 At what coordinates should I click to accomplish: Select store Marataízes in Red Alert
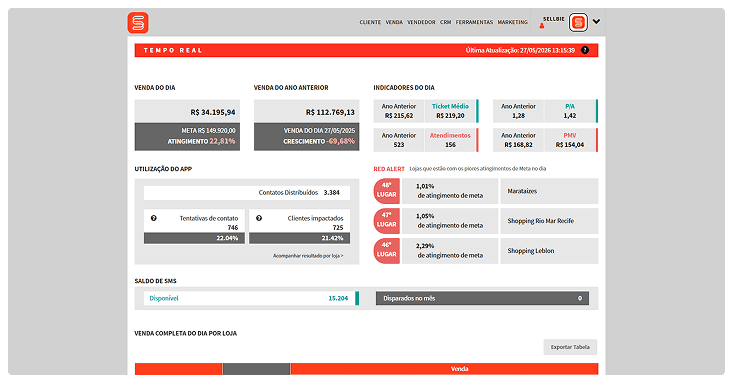[x=549, y=191]
